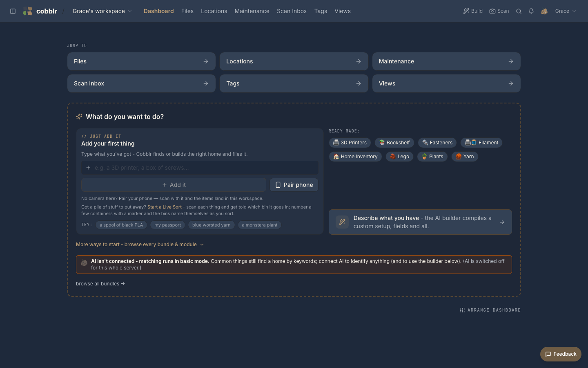The width and height of the screenshot is (588, 368).
Task: Select the Yarn ready-made bundle
Action: point(465,157)
